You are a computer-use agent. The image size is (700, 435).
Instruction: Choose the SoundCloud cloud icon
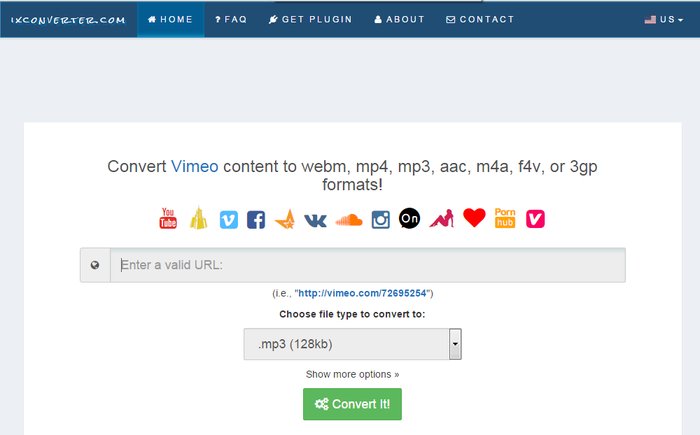tap(349, 220)
